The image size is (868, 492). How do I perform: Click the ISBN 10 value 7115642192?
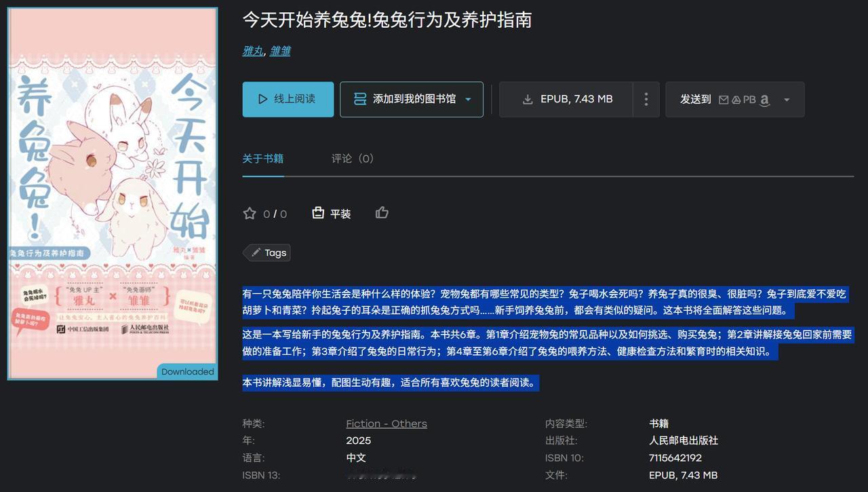pyautogui.click(x=675, y=458)
